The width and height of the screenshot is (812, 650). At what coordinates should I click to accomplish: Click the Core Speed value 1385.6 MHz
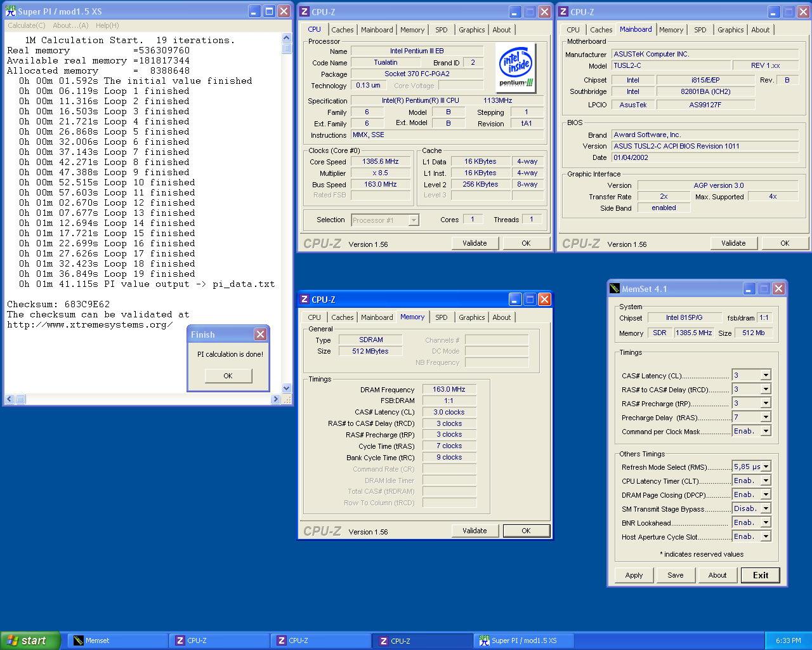(x=381, y=162)
